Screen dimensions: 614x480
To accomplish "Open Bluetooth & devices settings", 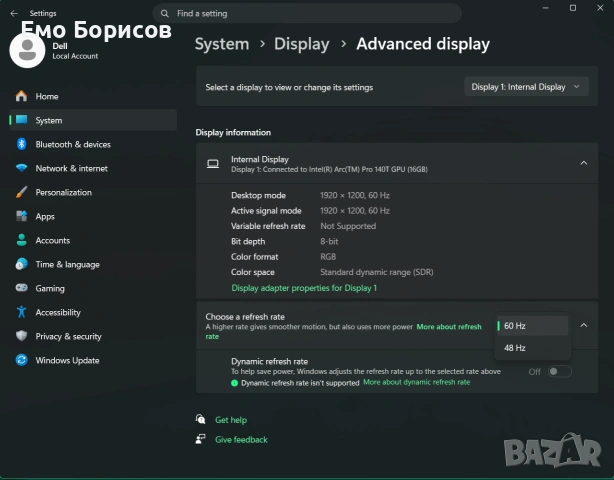I will pyautogui.click(x=72, y=144).
